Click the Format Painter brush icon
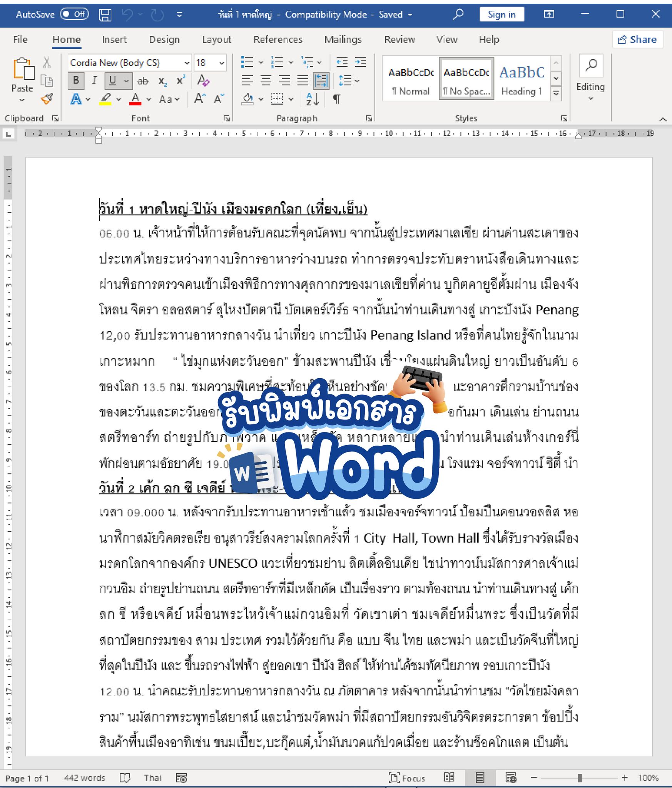Viewport: 672px width, 788px height. [47, 99]
